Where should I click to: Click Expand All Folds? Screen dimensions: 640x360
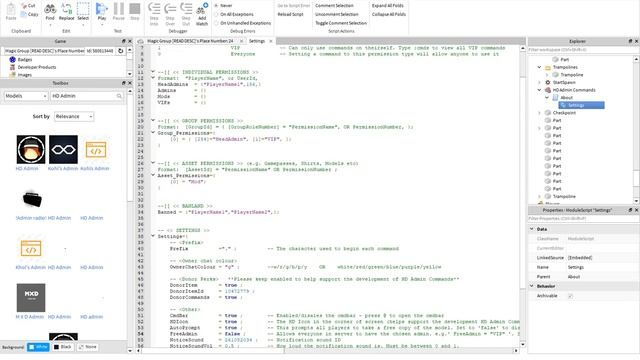click(x=387, y=6)
